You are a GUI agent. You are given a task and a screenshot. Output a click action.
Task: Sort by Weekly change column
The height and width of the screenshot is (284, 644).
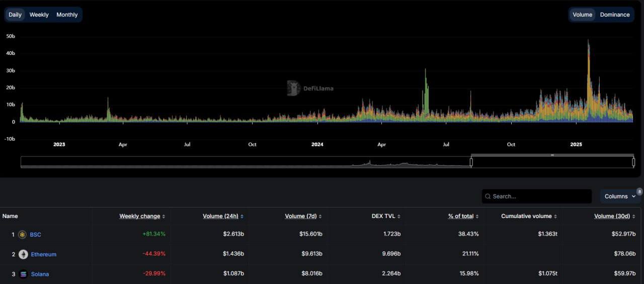[x=142, y=216]
